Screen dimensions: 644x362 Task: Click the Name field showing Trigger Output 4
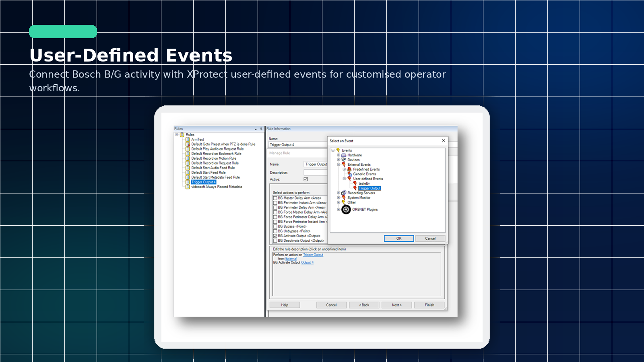298,145
